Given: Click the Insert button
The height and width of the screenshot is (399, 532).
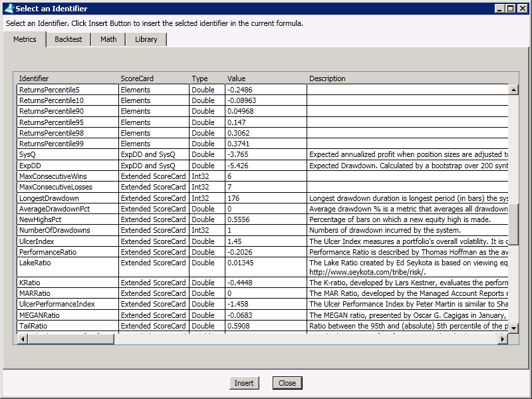Looking at the screenshot, I should pyautogui.click(x=244, y=383).
